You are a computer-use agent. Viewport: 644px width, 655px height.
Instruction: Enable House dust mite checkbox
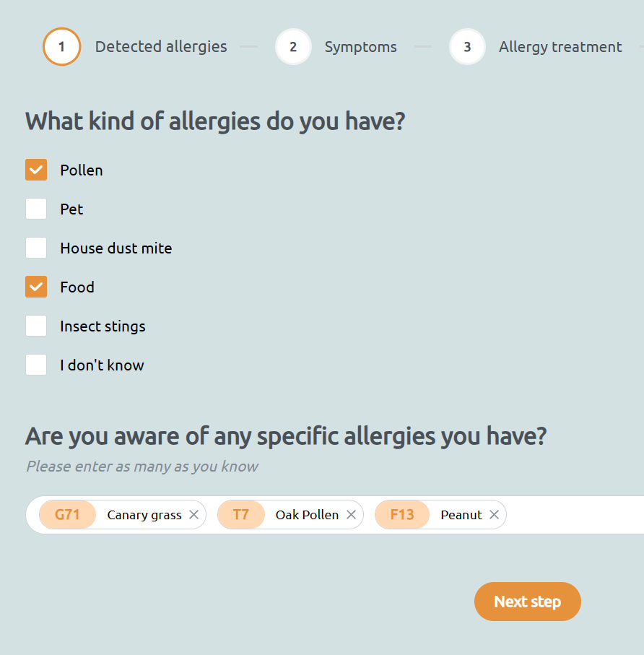(36, 248)
